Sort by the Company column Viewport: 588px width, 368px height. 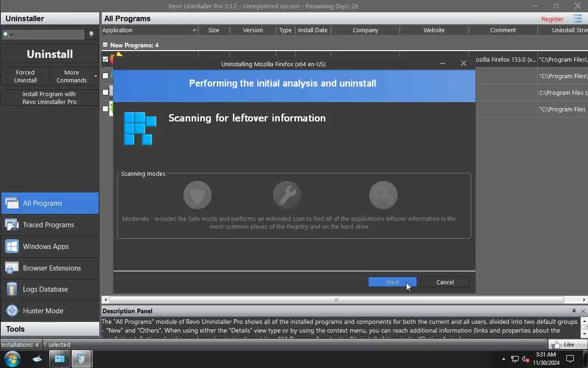pyautogui.click(x=365, y=30)
